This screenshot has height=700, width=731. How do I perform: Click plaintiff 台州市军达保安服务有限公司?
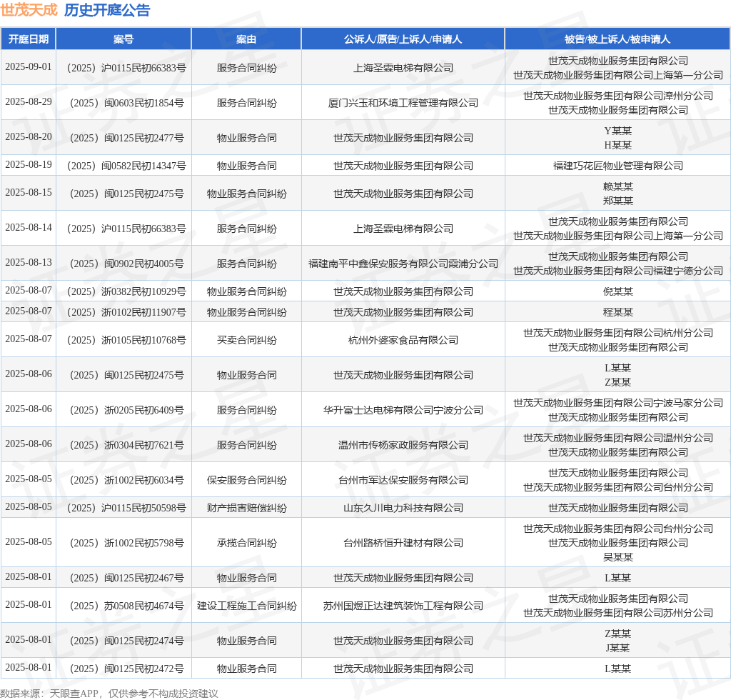pyautogui.click(x=403, y=480)
